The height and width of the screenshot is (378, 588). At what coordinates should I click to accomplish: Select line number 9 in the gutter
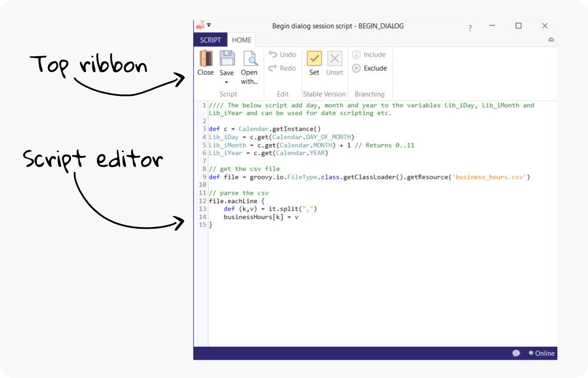pyautogui.click(x=204, y=177)
